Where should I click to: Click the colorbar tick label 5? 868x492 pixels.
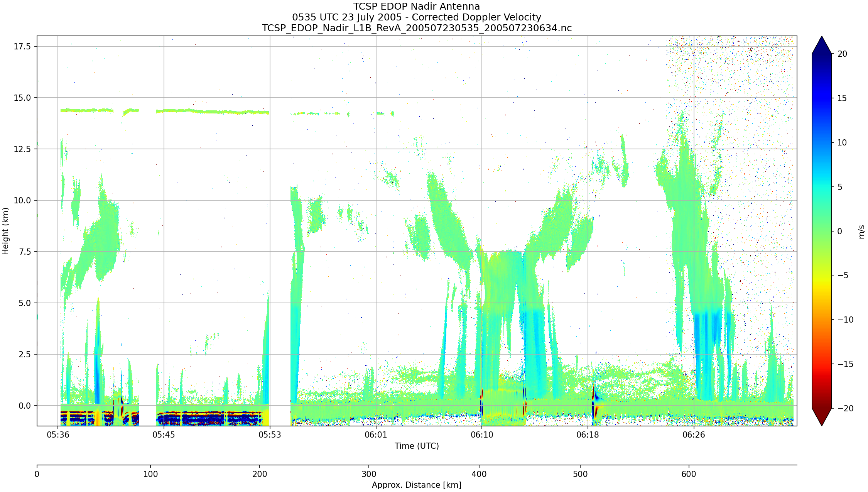tap(840, 187)
